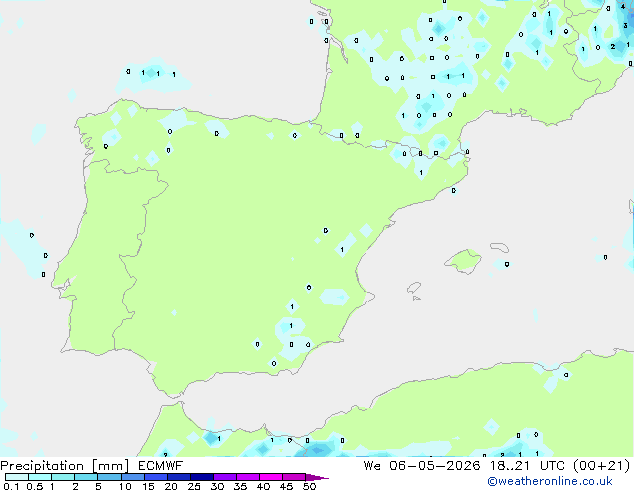Pick the 15–20 mm blue legend box
634x490 pixels.
(156, 477)
